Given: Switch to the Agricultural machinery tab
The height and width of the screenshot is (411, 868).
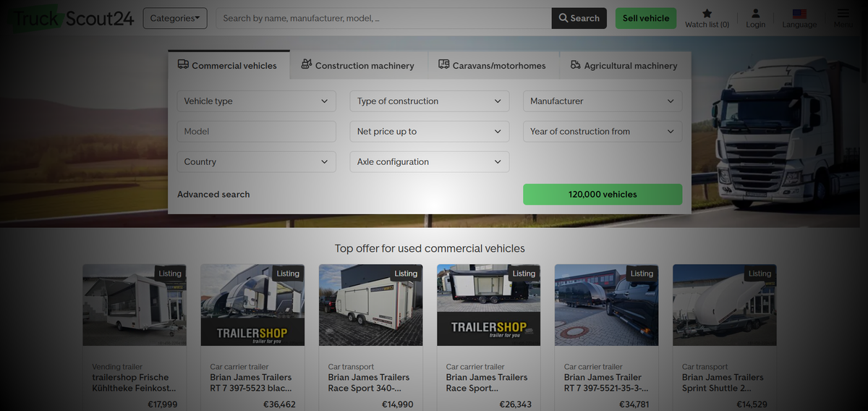Looking at the screenshot, I should (624, 65).
